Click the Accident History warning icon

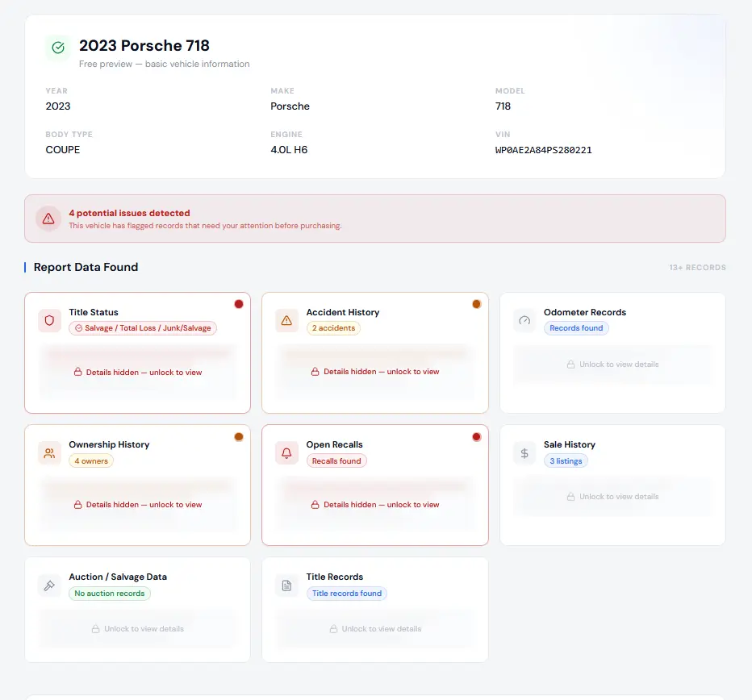pos(286,321)
